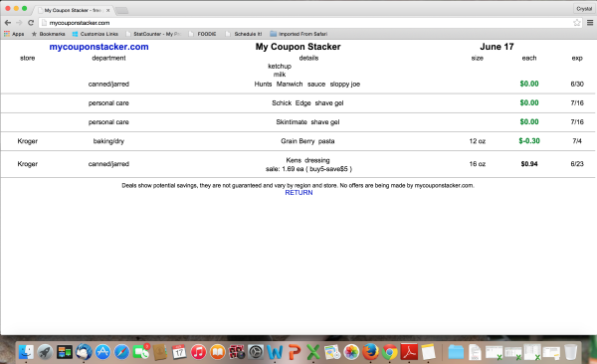Follow the RETURN link
The image size is (597, 364).
(x=298, y=193)
